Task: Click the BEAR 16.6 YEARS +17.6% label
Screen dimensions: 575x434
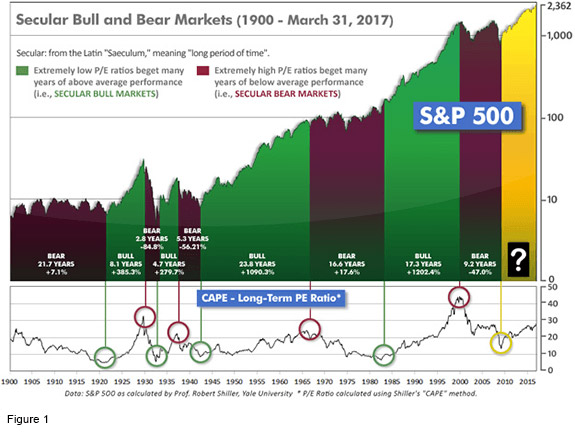Action: (x=347, y=264)
